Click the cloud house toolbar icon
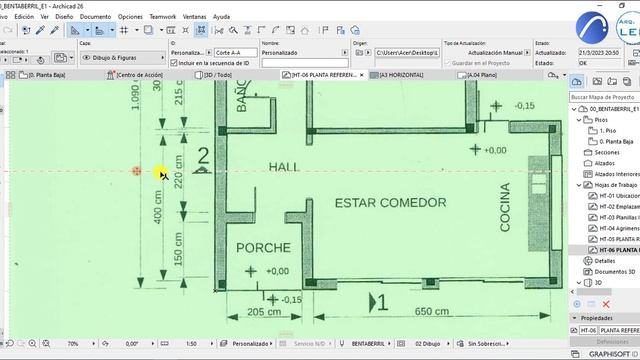The width and height of the screenshot is (640, 360). (x=355, y=30)
